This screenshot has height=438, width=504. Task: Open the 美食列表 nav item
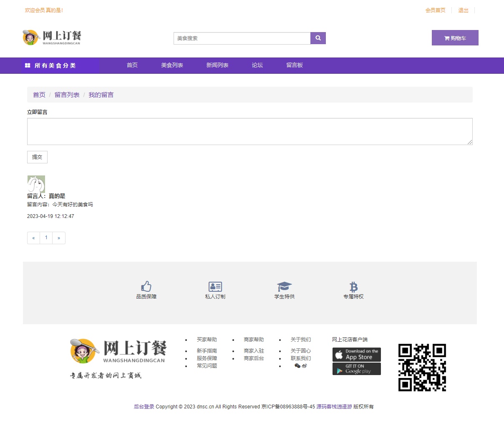pos(172,65)
